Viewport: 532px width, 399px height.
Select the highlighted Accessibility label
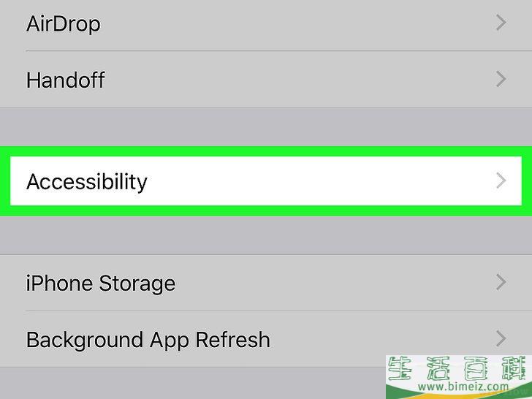point(87,181)
